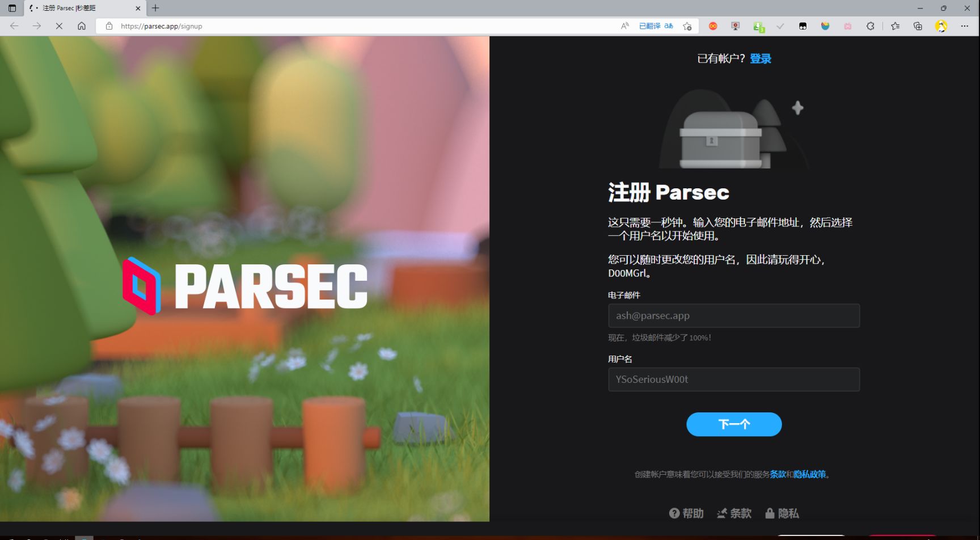The image size is (980, 540).
Task: Click the text 现在，垃圾邮件减少了 100%!
Action: pyautogui.click(x=660, y=337)
